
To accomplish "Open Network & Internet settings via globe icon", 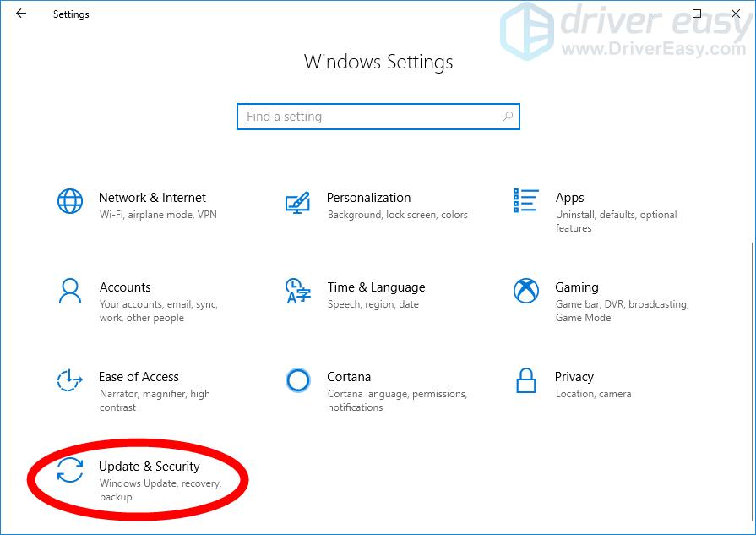I will [x=69, y=200].
